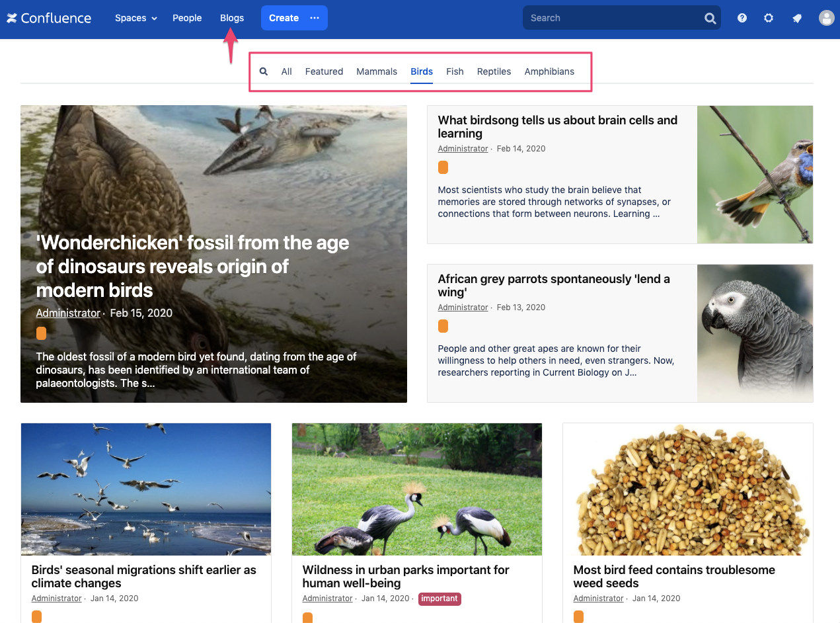Click Administrator author link on birdsong post
This screenshot has width=840, height=623.
tap(463, 149)
